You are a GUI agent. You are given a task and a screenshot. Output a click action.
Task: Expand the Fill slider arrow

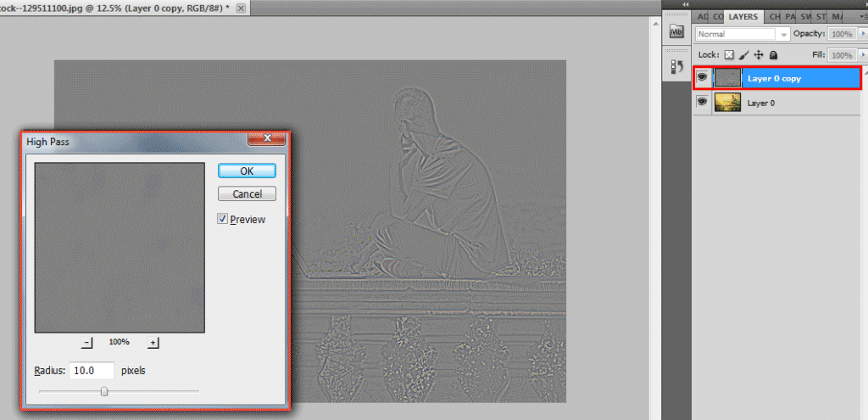pyautogui.click(x=863, y=55)
